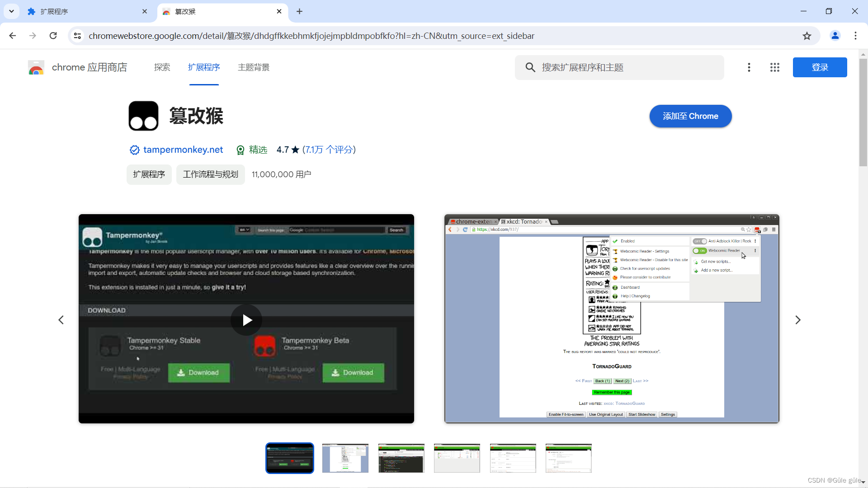Click the back navigation arrow
The width and height of the screenshot is (868, 488).
pos(13,36)
